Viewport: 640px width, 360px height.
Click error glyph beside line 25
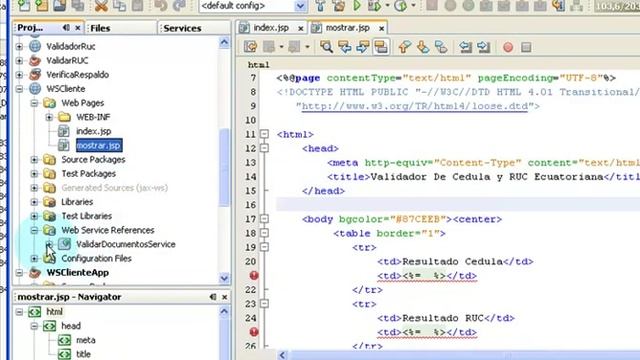pyautogui.click(x=254, y=332)
